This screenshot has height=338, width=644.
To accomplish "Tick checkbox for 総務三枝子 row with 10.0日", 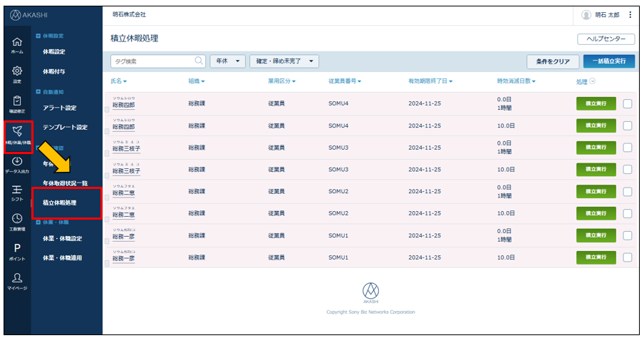I will [x=627, y=170].
